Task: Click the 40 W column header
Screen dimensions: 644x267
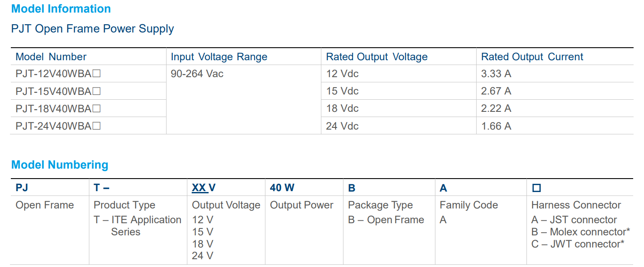Action: click(x=282, y=188)
